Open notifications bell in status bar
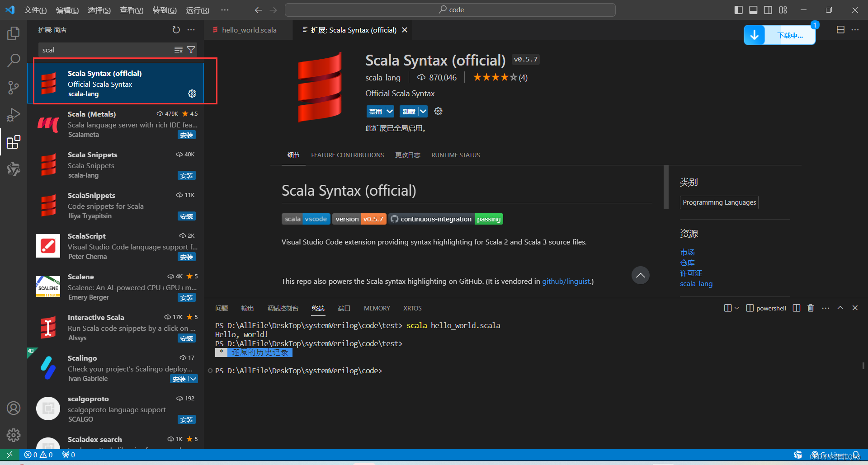 (x=856, y=455)
